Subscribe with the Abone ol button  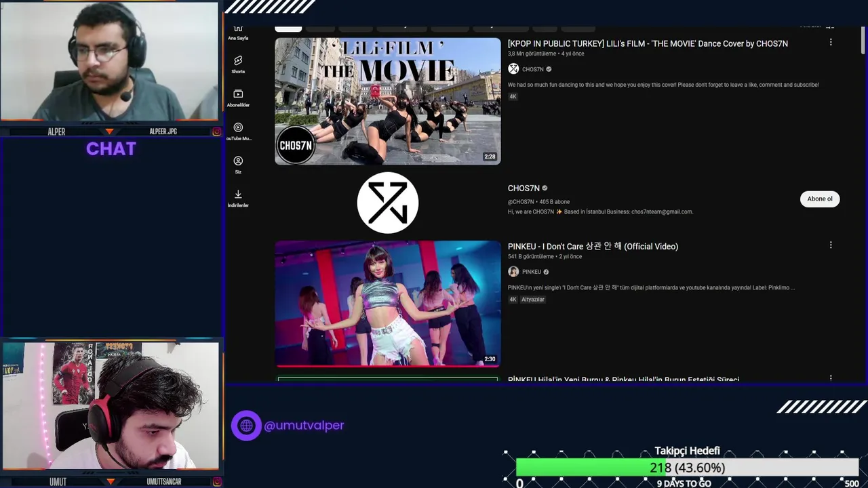pos(820,199)
